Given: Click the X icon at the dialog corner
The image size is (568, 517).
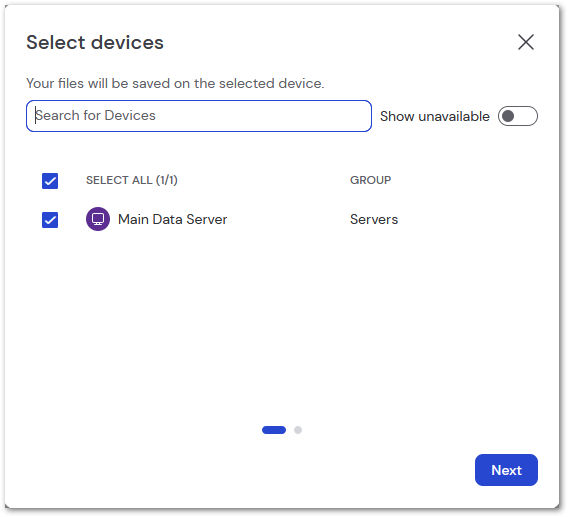Looking at the screenshot, I should tap(526, 42).
